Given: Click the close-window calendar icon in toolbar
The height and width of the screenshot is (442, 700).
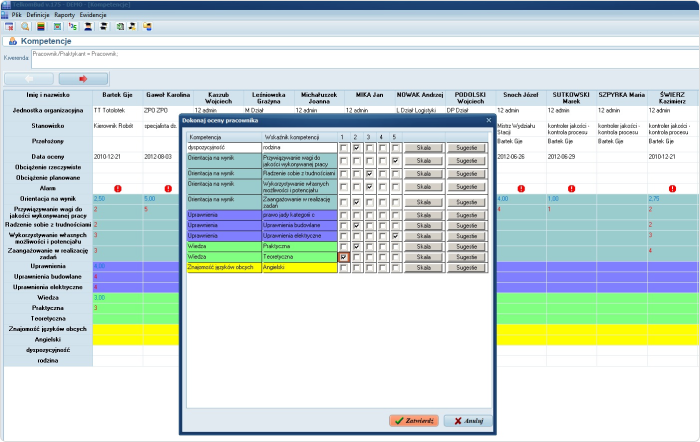Looking at the screenshot, I should click(x=9, y=27).
